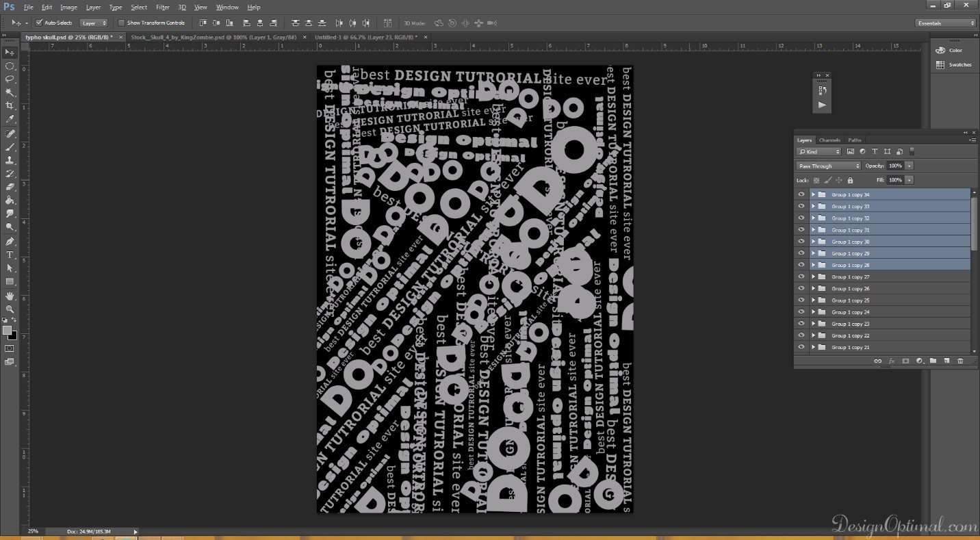Viewport: 980px width, 540px height.
Task: Select the History Brush tool
Action: tap(10, 174)
